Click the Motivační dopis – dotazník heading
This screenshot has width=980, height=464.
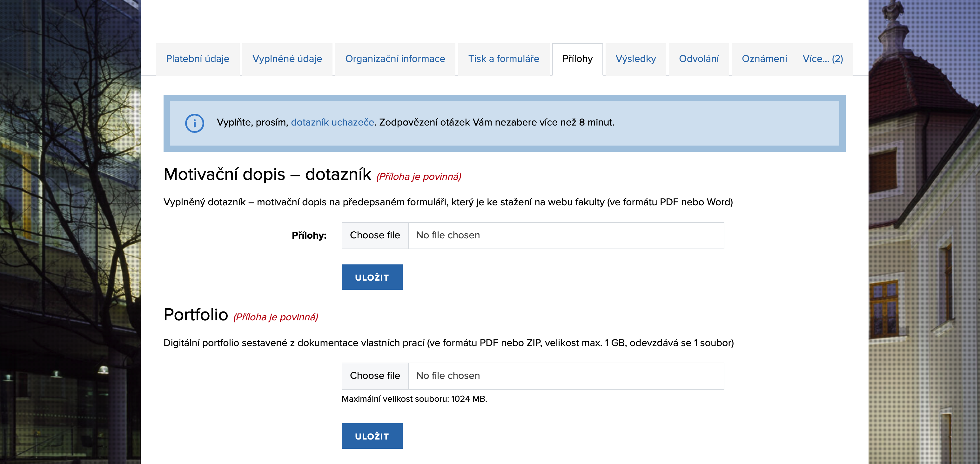click(x=267, y=174)
